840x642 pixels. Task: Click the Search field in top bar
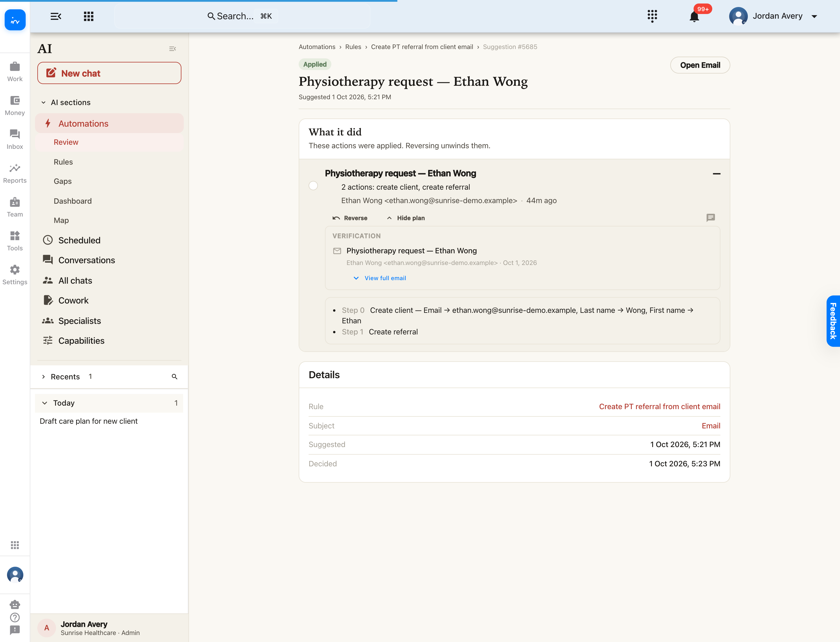242,16
